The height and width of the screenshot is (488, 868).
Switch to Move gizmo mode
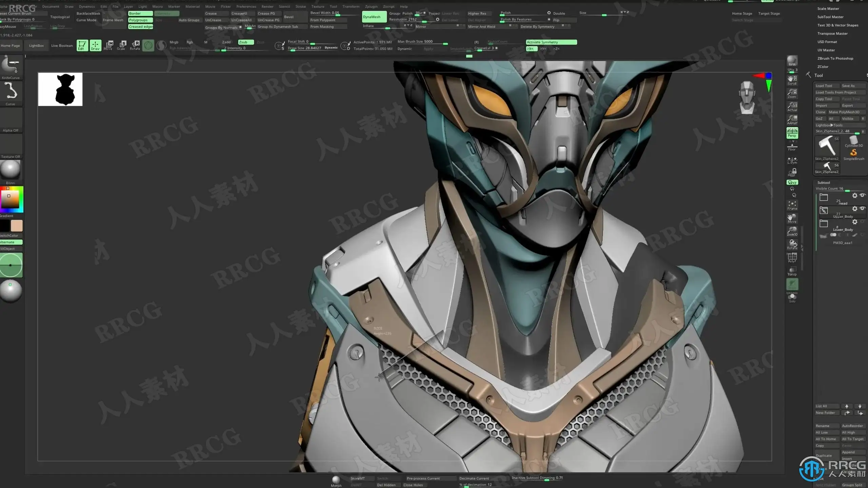pos(108,45)
